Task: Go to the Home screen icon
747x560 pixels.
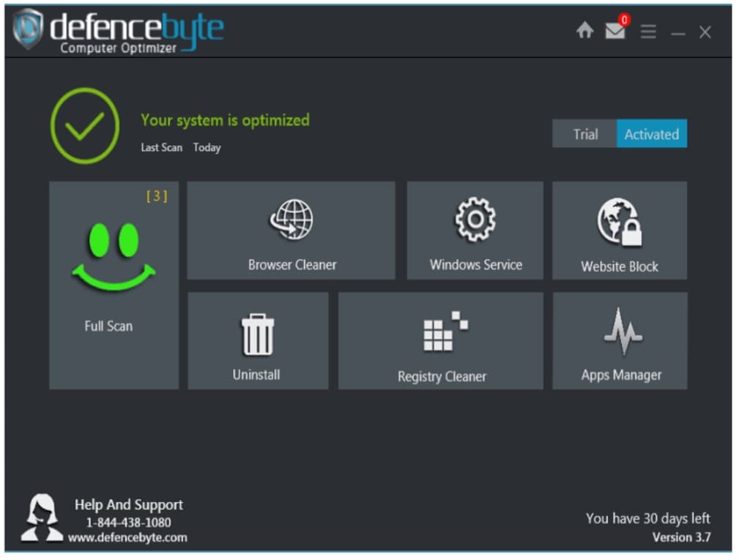Action: pos(584,31)
